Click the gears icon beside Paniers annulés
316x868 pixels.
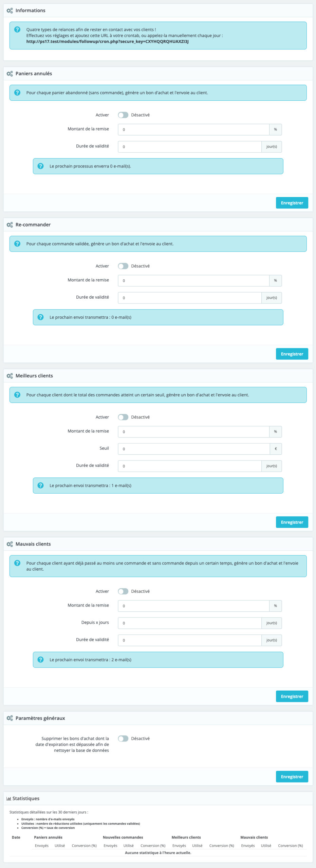click(x=10, y=74)
